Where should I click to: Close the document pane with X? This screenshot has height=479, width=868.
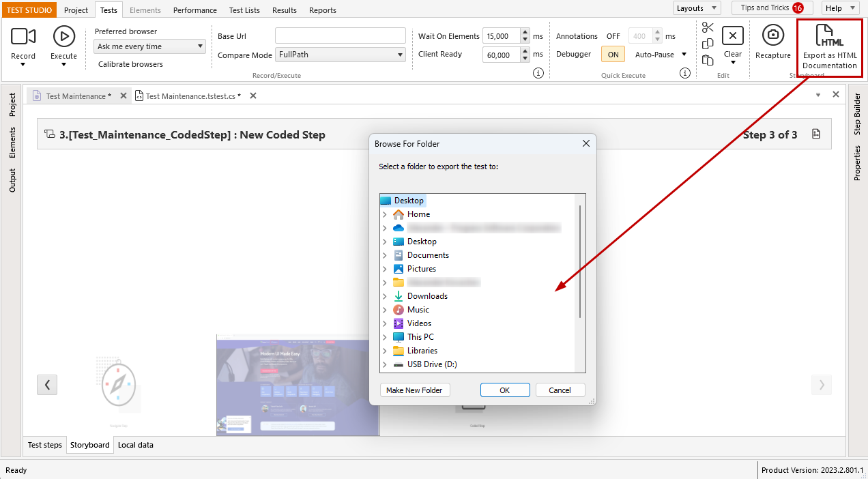click(x=836, y=95)
